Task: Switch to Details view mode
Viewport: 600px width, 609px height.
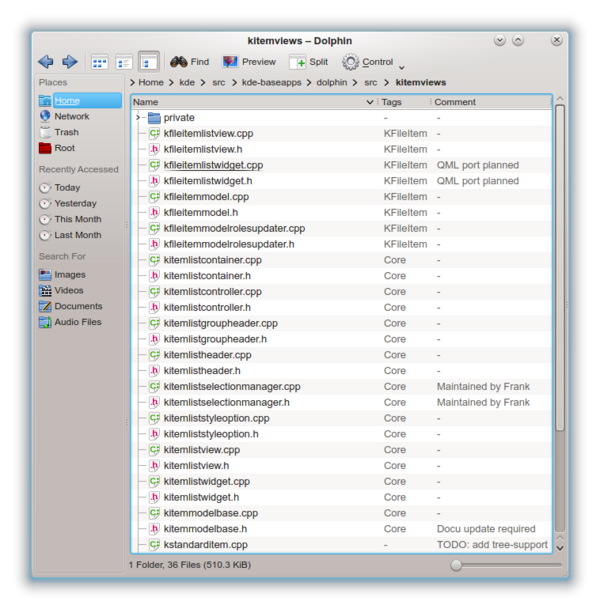Action: (148, 62)
